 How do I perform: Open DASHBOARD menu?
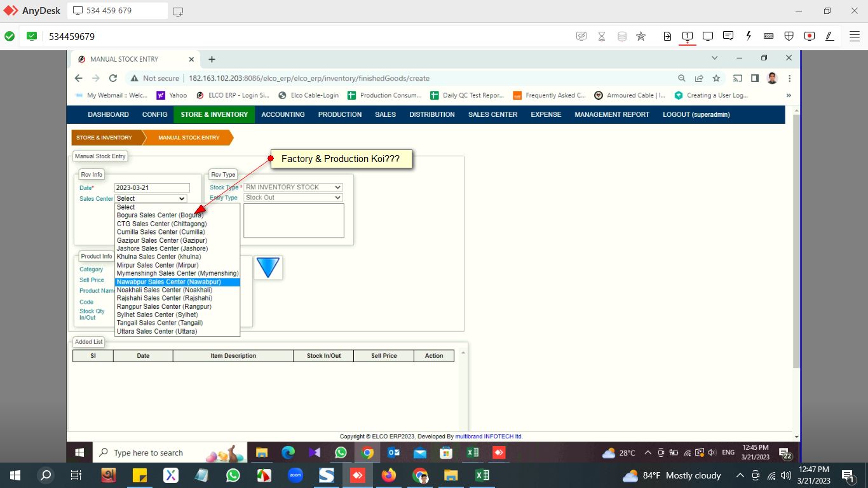108,114
